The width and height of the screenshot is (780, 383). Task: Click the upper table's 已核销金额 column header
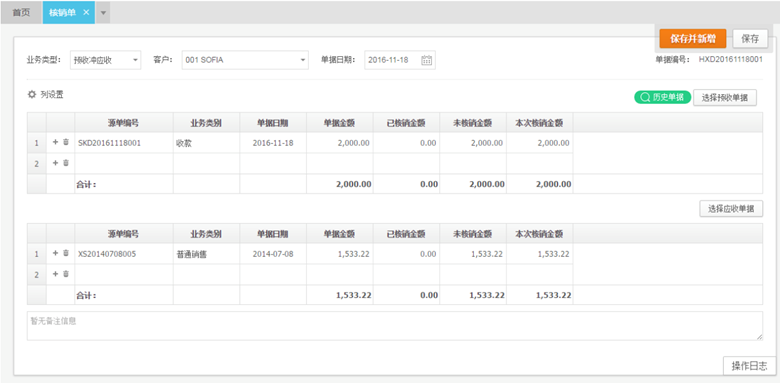click(x=406, y=123)
